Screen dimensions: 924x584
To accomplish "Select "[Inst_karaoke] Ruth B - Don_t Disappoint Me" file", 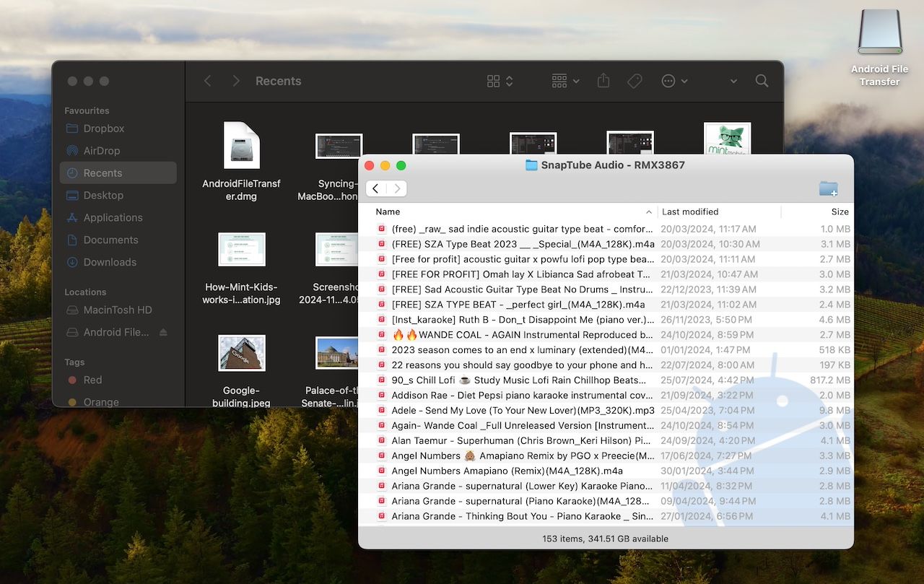I will pos(606,320).
